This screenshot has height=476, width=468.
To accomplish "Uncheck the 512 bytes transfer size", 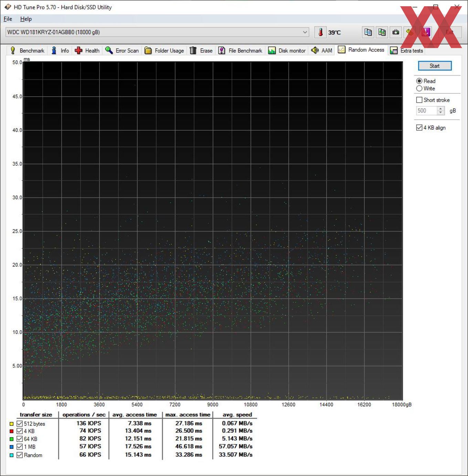I will pos(20,424).
